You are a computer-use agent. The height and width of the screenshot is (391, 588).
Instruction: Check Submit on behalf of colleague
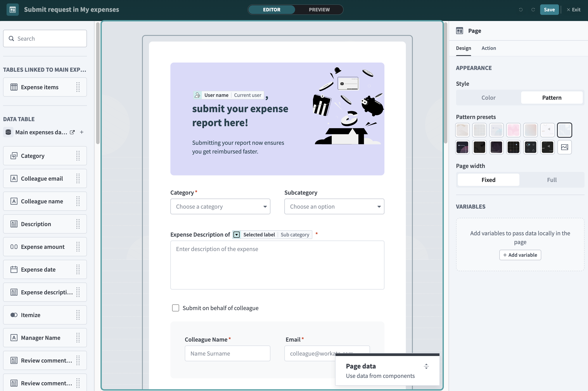176,308
